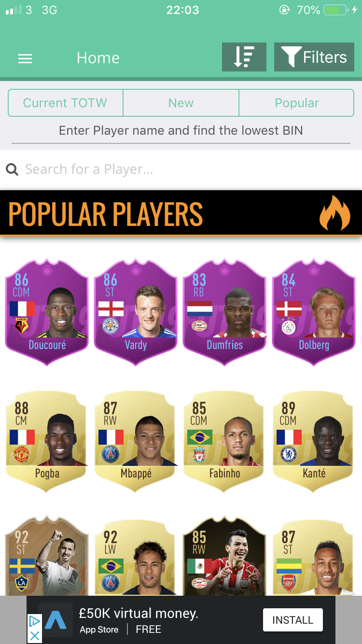
Task: Click the INSTALL ad button
Action: pos(293,620)
